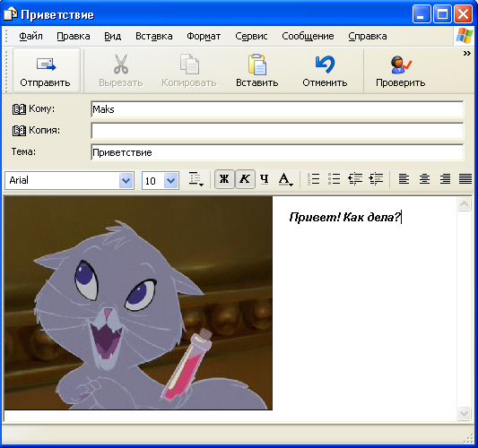Apply numbered list formatting

coord(313,179)
